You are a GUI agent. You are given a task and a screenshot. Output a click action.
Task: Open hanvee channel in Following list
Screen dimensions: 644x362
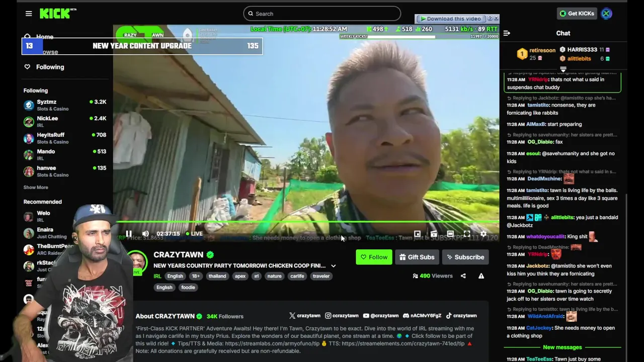coord(64,171)
